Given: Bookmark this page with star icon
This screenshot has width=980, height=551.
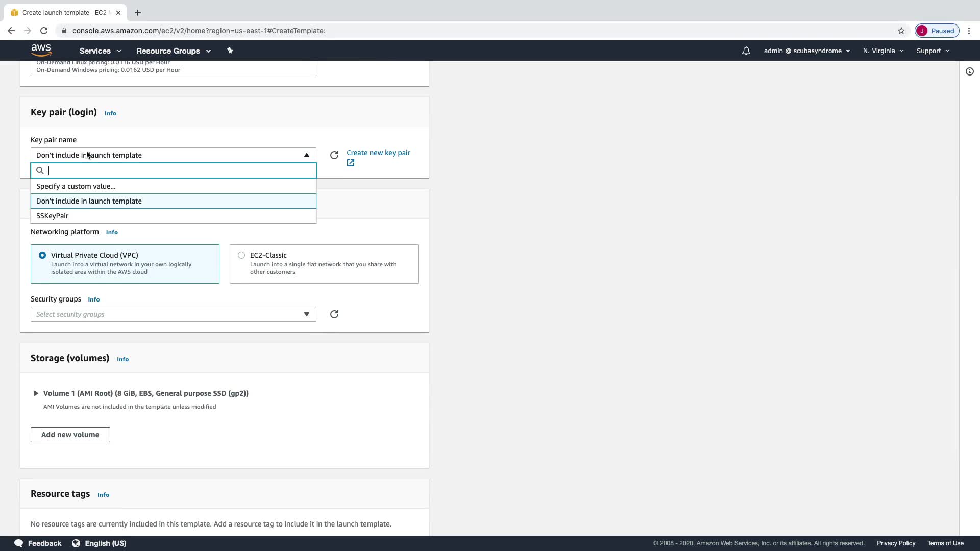Looking at the screenshot, I should (x=901, y=31).
